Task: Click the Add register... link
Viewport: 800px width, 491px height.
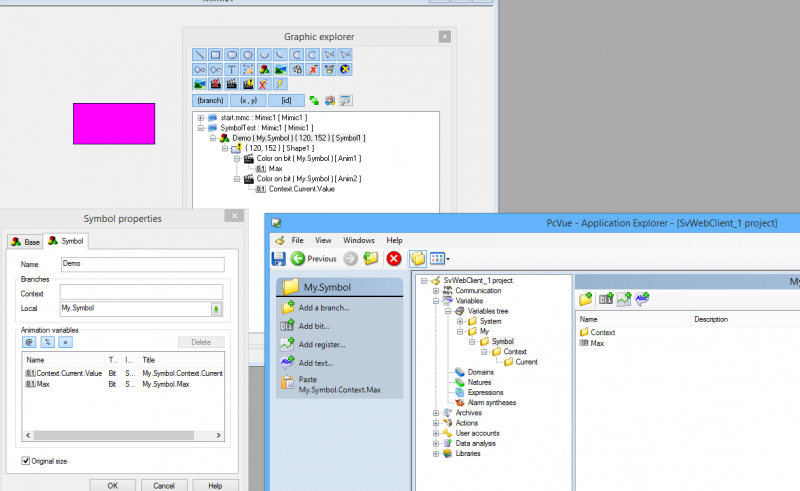Action: [x=322, y=345]
